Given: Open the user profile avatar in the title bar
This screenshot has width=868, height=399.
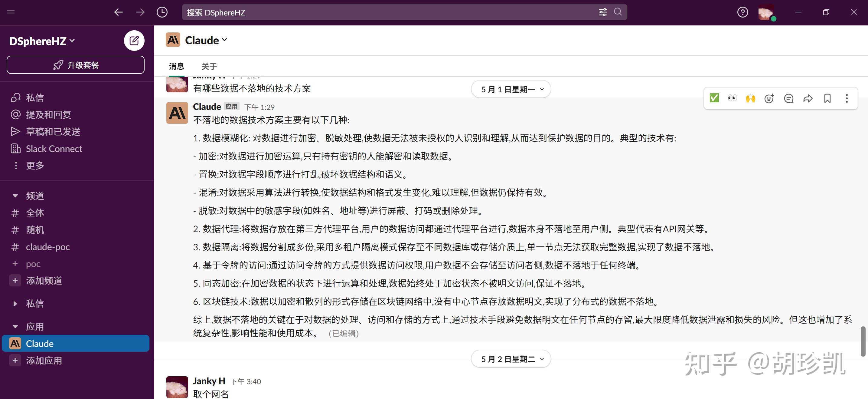Looking at the screenshot, I should pos(766,12).
